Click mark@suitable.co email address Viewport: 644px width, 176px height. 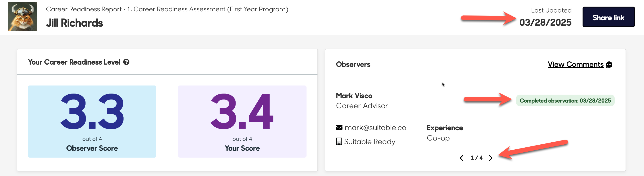(x=375, y=128)
